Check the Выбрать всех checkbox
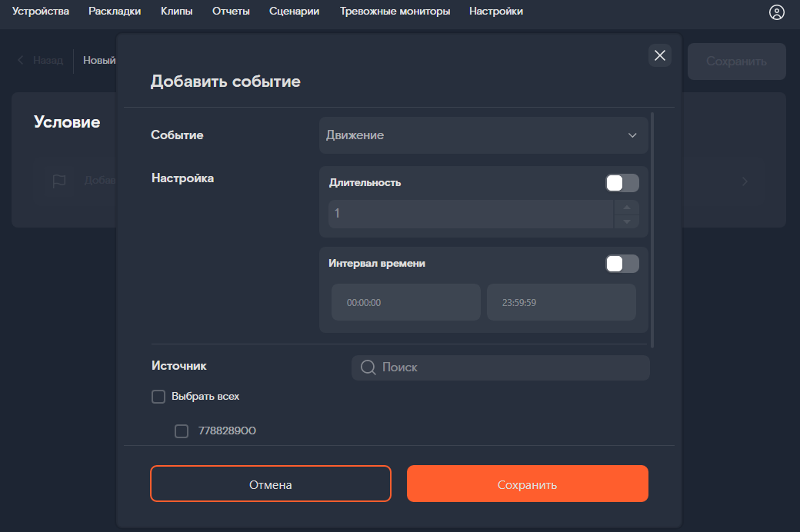Screen dimensions: 800x532 [x=158, y=397]
